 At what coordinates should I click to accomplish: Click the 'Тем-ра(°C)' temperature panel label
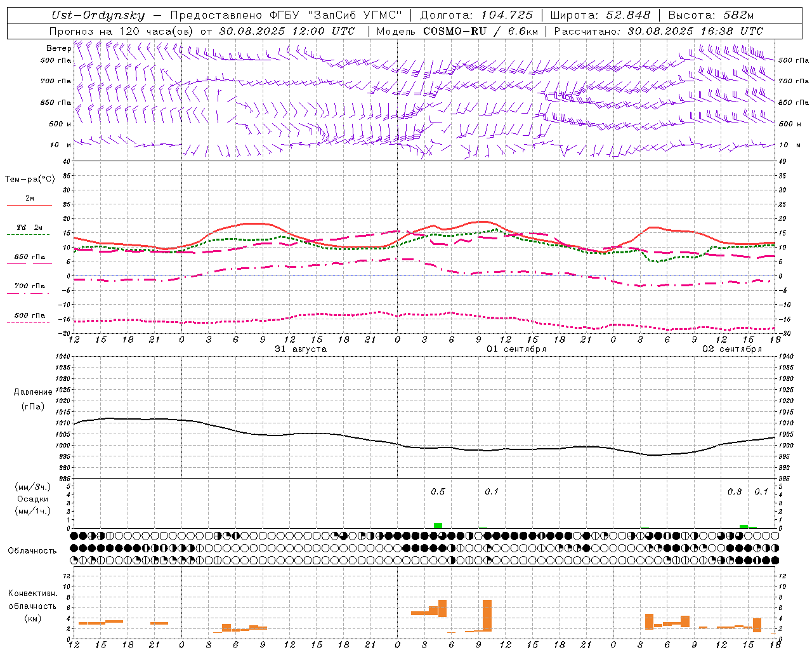pyautogui.click(x=30, y=180)
